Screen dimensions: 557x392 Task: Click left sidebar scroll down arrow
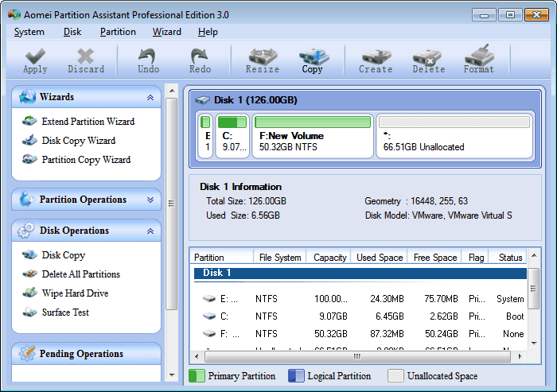coord(172,375)
